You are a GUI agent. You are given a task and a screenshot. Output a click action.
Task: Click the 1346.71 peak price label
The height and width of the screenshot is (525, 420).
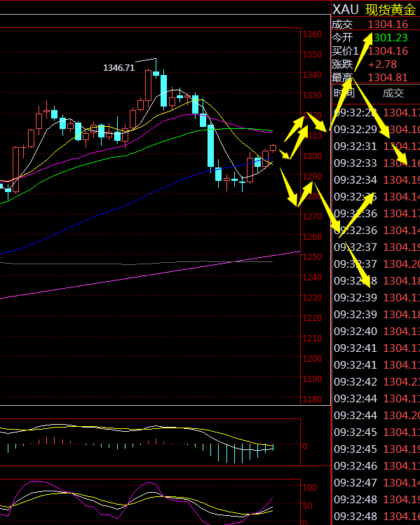tap(118, 67)
